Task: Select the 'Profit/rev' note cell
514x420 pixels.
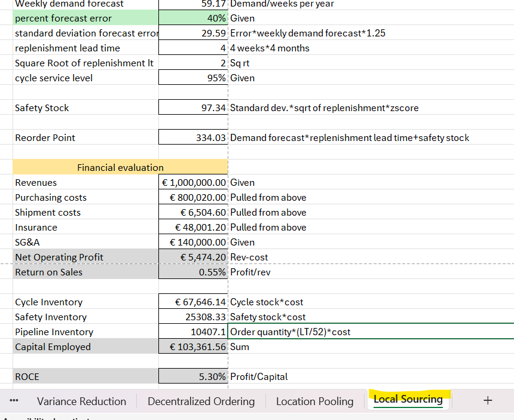Action: click(250, 272)
